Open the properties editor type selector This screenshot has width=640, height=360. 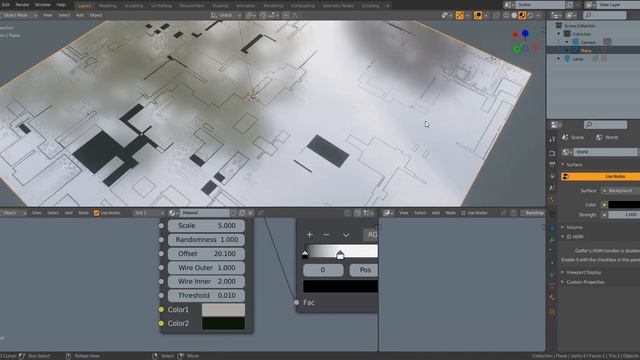coord(556,124)
